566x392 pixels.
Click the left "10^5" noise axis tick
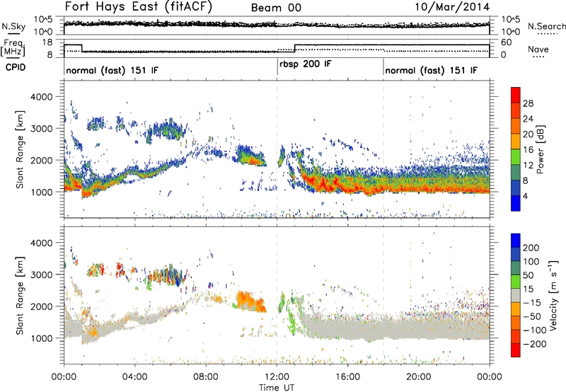tap(43, 19)
